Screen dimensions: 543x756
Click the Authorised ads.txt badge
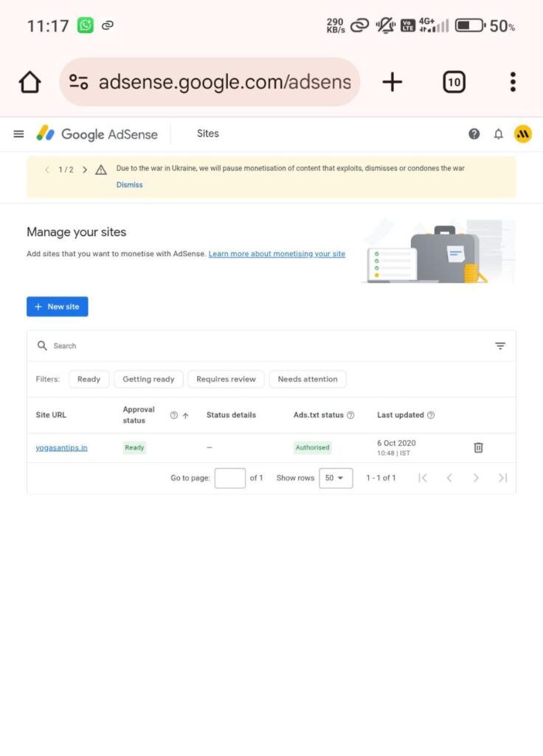coord(312,448)
